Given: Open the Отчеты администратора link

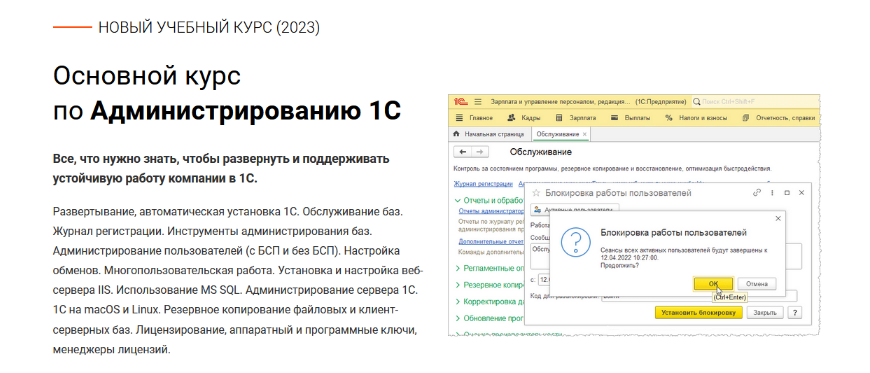Looking at the screenshot, I should (492, 211).
